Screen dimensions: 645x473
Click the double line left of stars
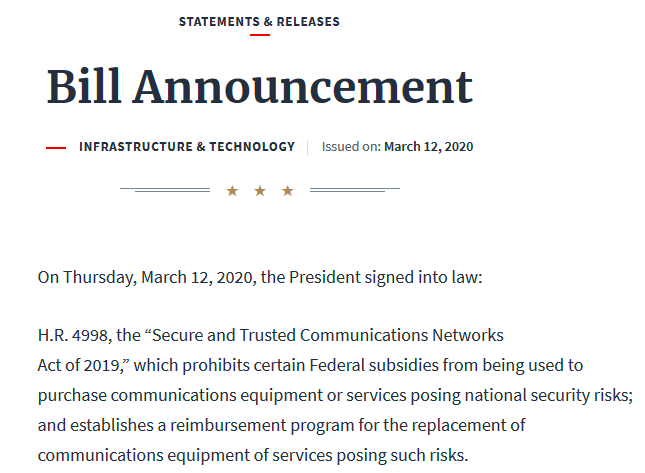click(x=165, y=190)
